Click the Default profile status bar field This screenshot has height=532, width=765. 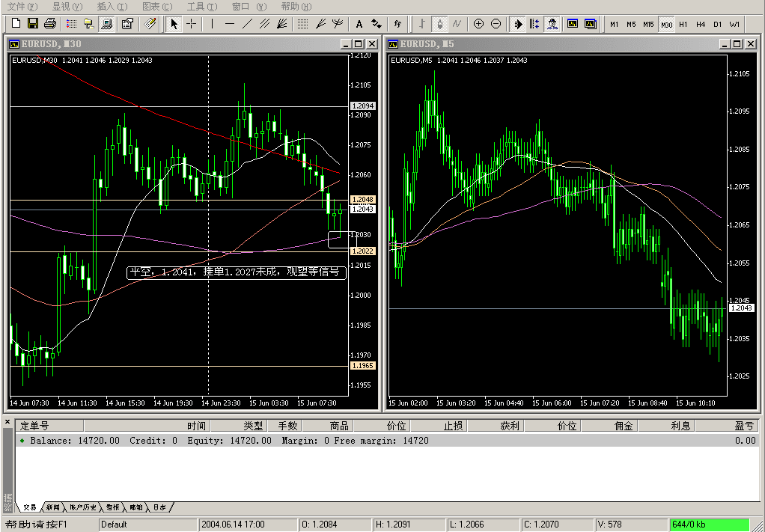148,525
